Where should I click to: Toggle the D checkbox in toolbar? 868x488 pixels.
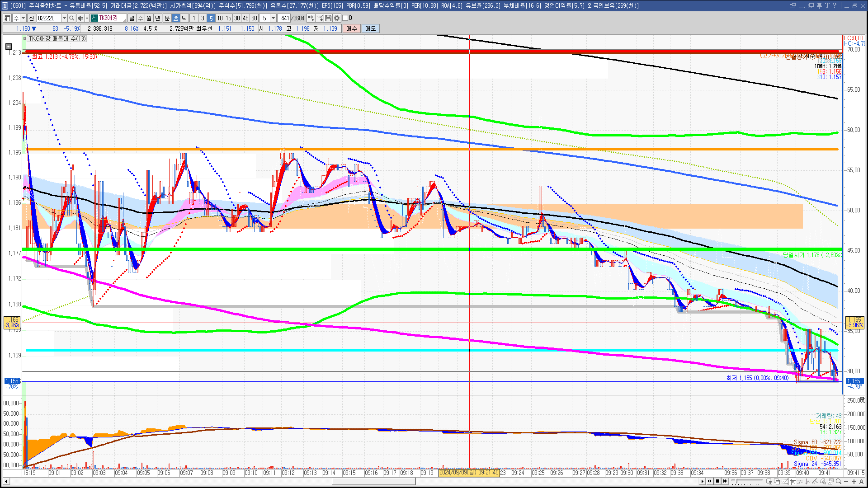click(x=345, y=18)
